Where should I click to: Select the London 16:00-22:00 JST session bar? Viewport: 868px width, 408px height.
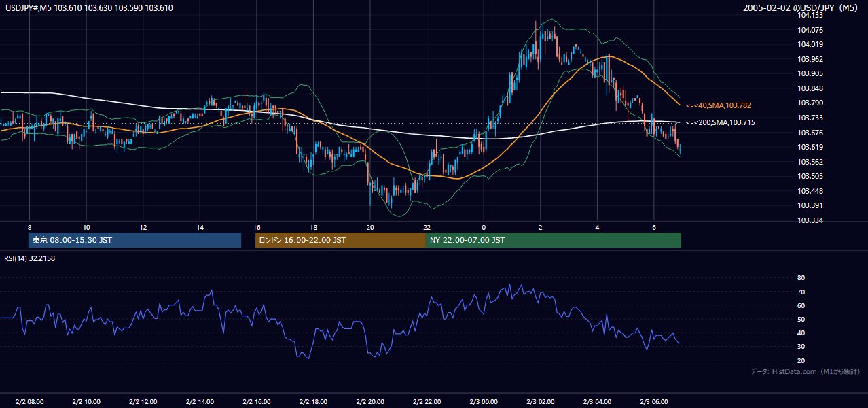(x=340, y=240)
